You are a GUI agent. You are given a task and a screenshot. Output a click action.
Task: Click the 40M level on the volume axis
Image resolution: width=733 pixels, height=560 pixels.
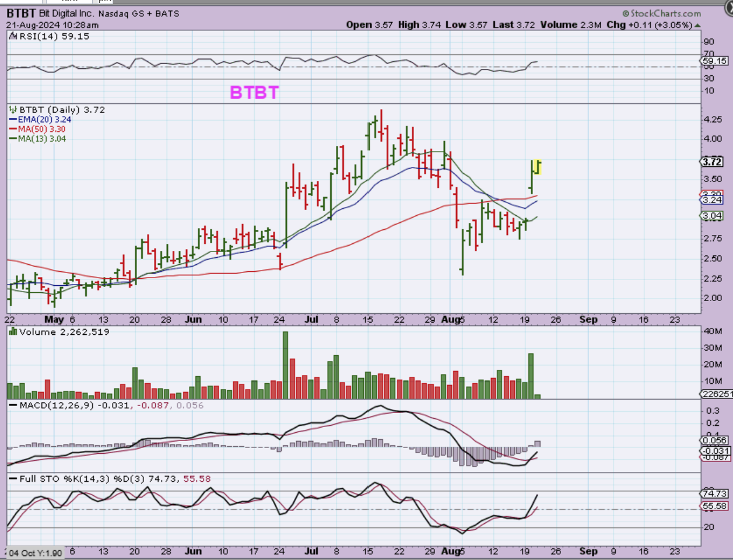[x=713, y=331]
